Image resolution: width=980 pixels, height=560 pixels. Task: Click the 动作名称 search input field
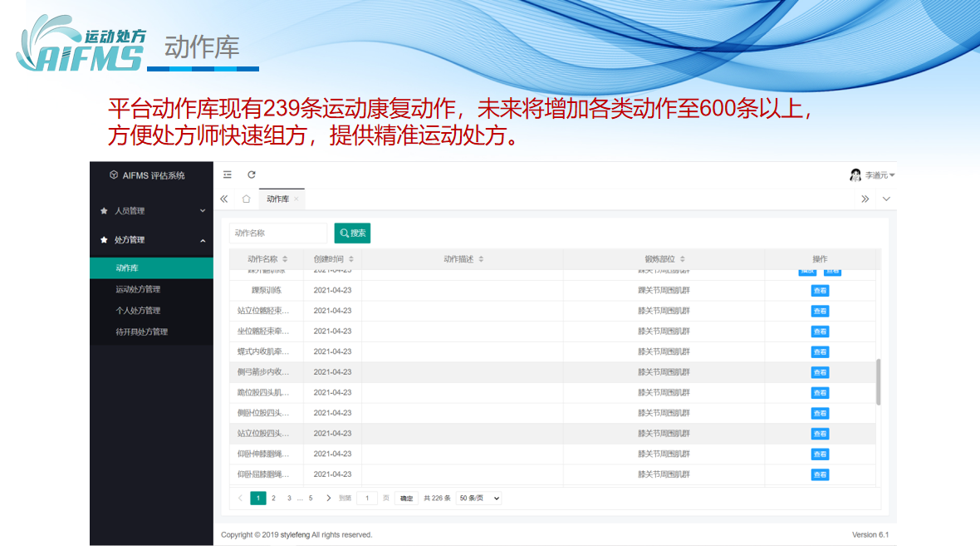point(278,233)
